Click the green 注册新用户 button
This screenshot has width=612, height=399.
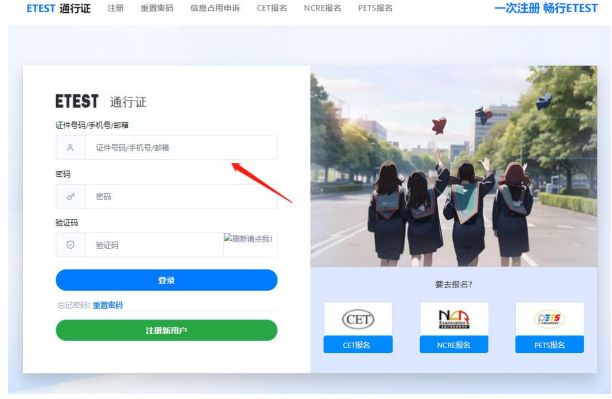pos(167,330)
